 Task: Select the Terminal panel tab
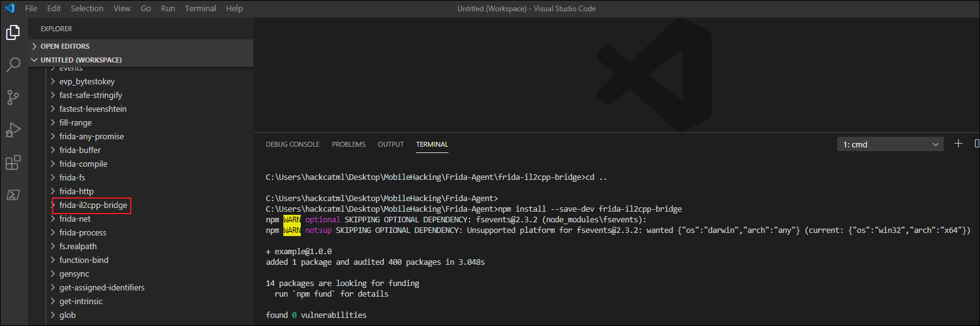(x=432, y=144)
